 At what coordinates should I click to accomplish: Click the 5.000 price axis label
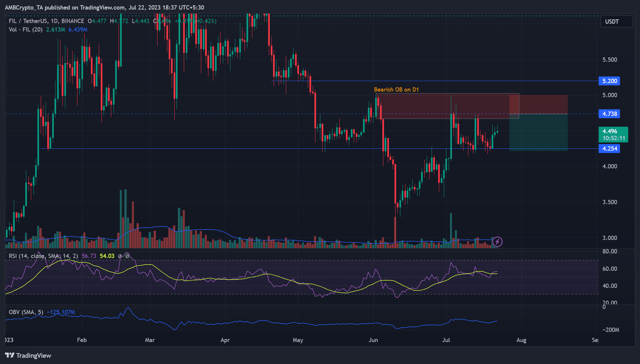click(610, 95)
